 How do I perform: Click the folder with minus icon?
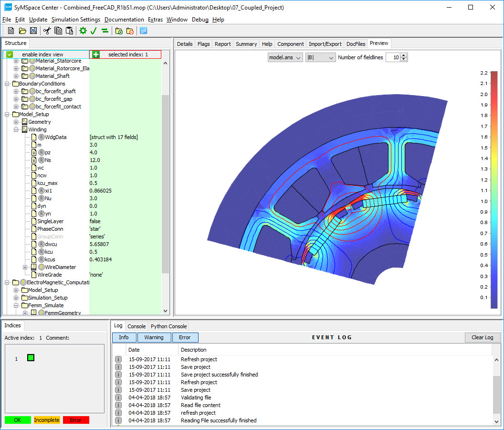pos(130,31)
